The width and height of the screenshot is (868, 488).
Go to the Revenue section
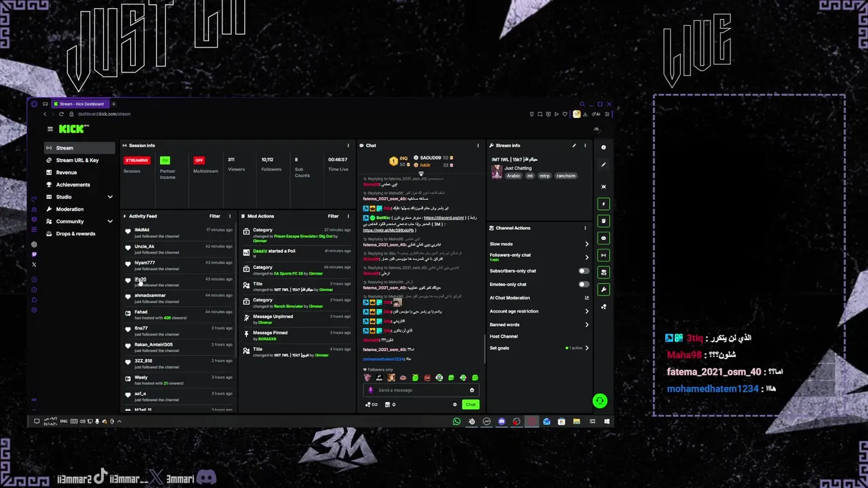pyautogui.click(x=79, y=172)
